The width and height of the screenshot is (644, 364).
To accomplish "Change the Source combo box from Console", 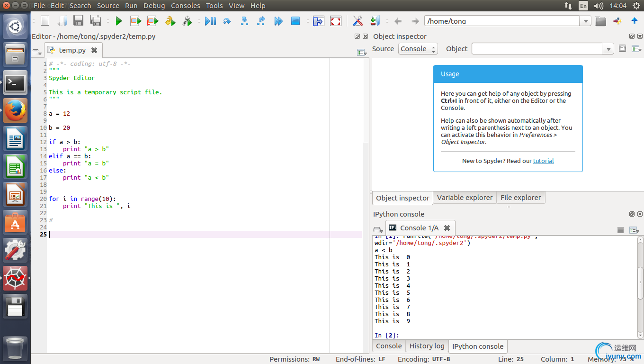I will coord(418,49).
